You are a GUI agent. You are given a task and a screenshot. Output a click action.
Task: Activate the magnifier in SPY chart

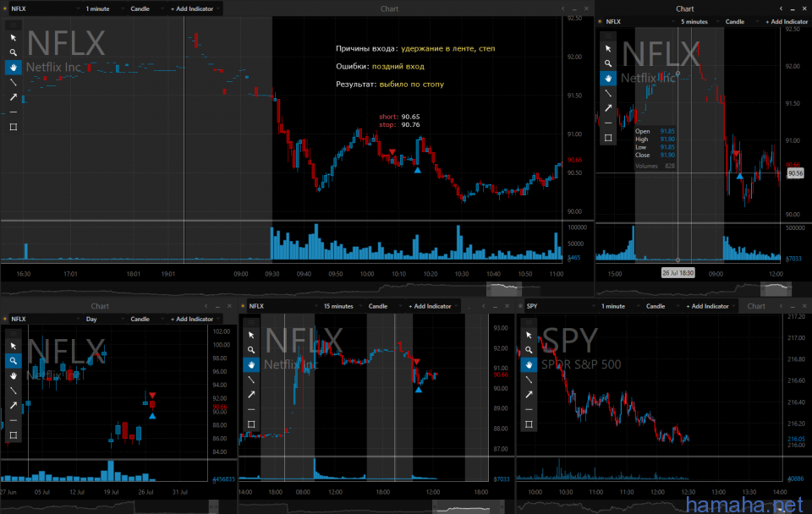point(529,350)
